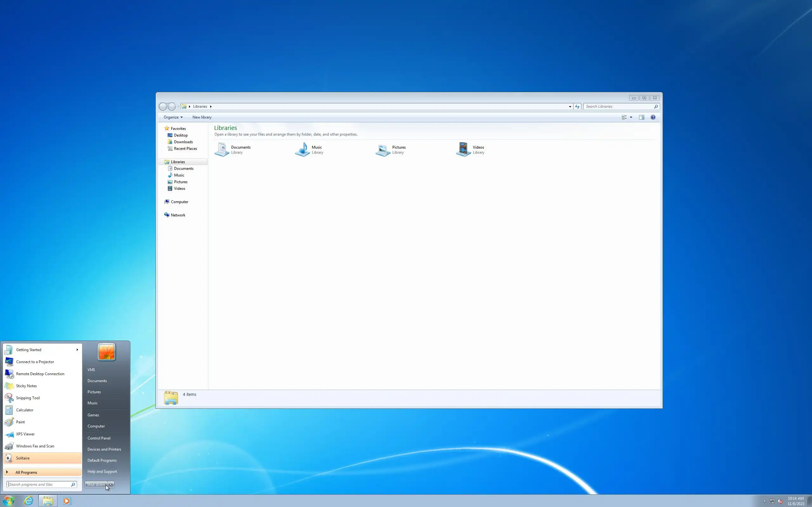Open All Programs list

click(x=26, y=472)
